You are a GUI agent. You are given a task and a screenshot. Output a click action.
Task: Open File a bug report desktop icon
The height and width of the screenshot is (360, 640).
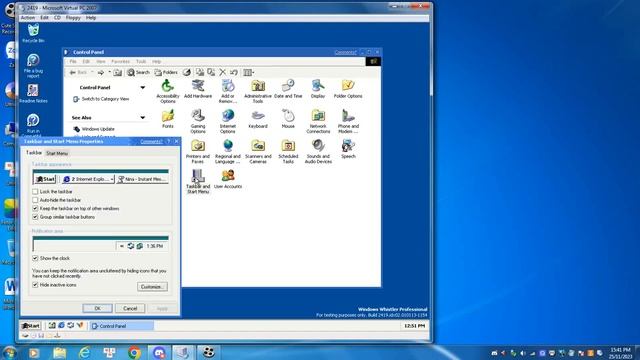(33, 66)
